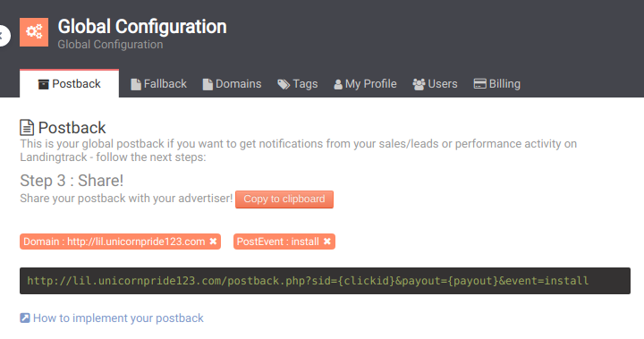Click the Billing credit card icon
The height and width of the screenshot is (339, 644).
click(479, 84)
